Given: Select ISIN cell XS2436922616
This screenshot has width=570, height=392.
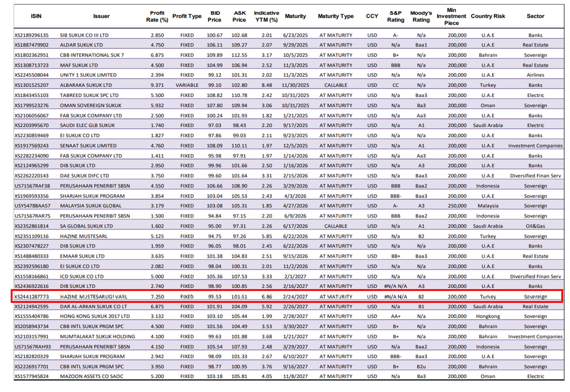Looking at the screenshot, I should (x=32, y=286).
